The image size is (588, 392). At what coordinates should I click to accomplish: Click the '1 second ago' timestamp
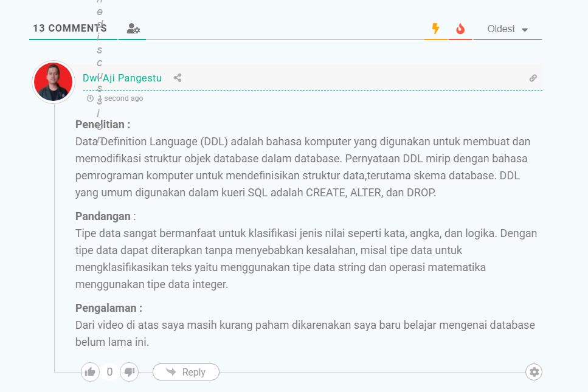pyautogui.click(x=121, y=98)
